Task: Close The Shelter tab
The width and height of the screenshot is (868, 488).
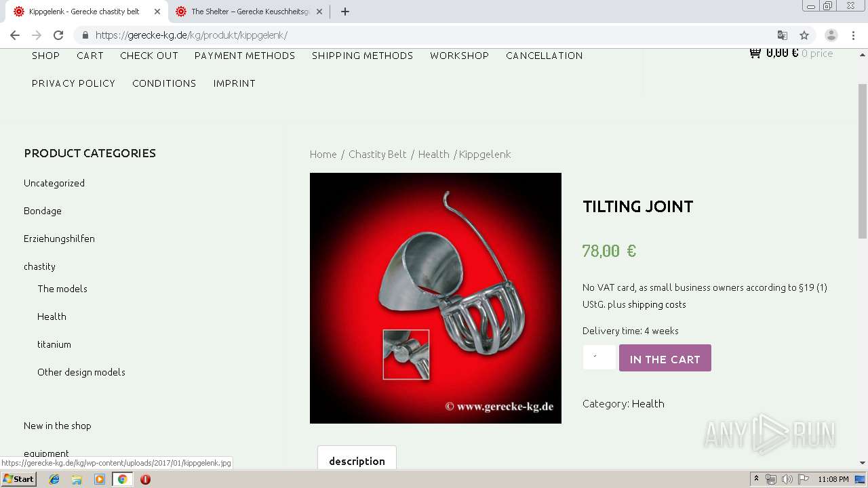Action: (319, 12)
